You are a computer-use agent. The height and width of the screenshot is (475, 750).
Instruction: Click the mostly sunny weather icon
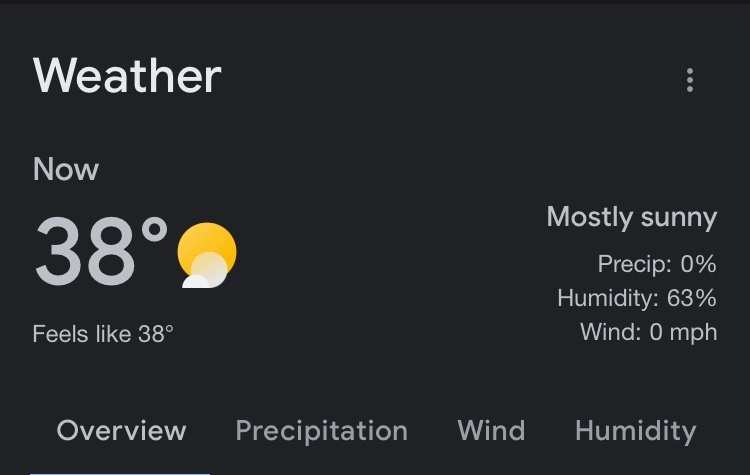coord(207,255)
